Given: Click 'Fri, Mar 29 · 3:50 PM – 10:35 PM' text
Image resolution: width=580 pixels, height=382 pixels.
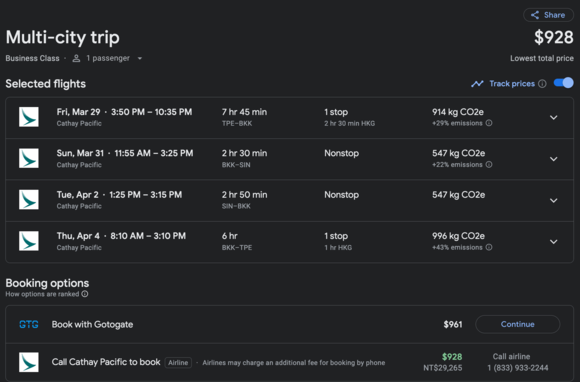Looking at the screenshot, I should point(124,112).
